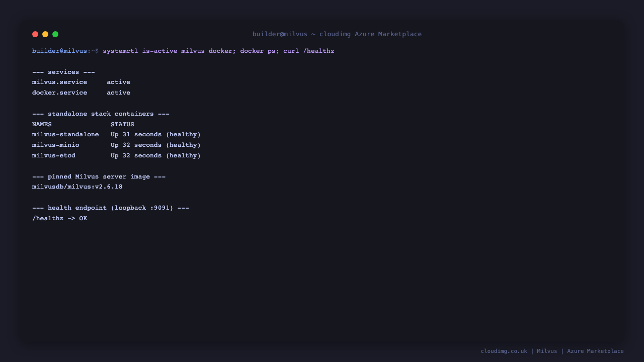Viewport: 644px width, 362px height.
Task: Click the yellow minimize window dot
Action: click(x=45, y=34)
